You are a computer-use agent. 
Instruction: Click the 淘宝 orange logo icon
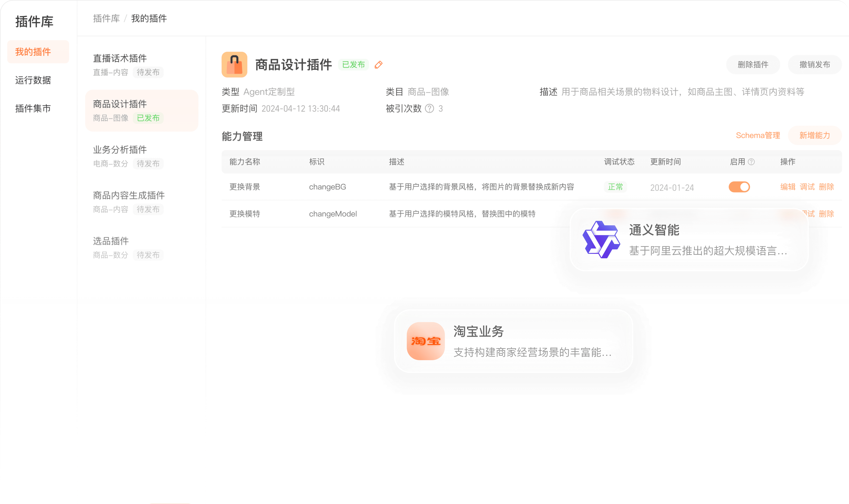click(425, 341)
